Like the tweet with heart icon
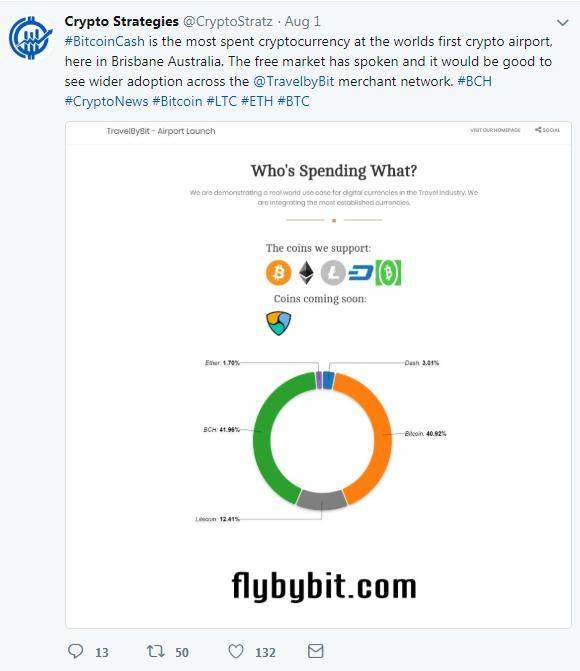 point(236,651)
